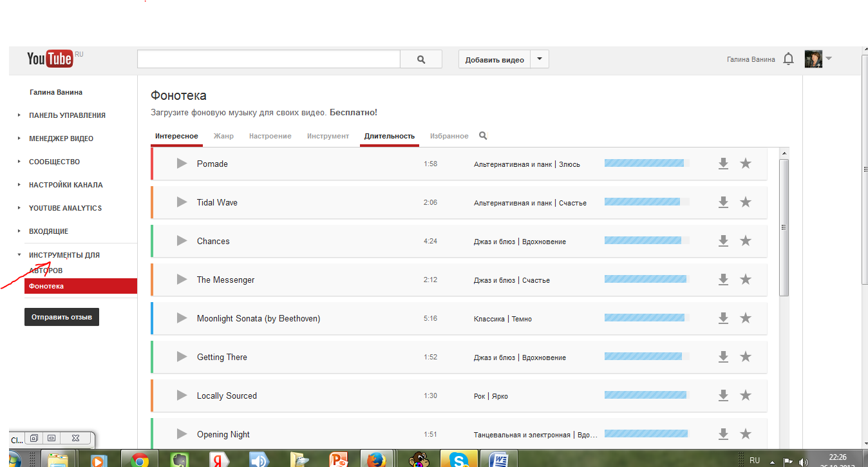Screen dimensions: 868x467
Task: Download the Opening Night track
Action: click(x=723, y=434)
